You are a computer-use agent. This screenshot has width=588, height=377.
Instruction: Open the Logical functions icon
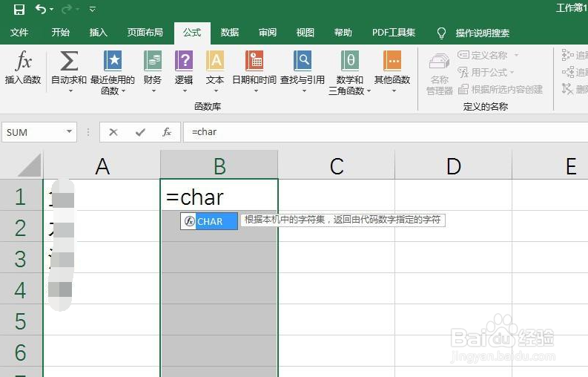(x=184, y=62)
